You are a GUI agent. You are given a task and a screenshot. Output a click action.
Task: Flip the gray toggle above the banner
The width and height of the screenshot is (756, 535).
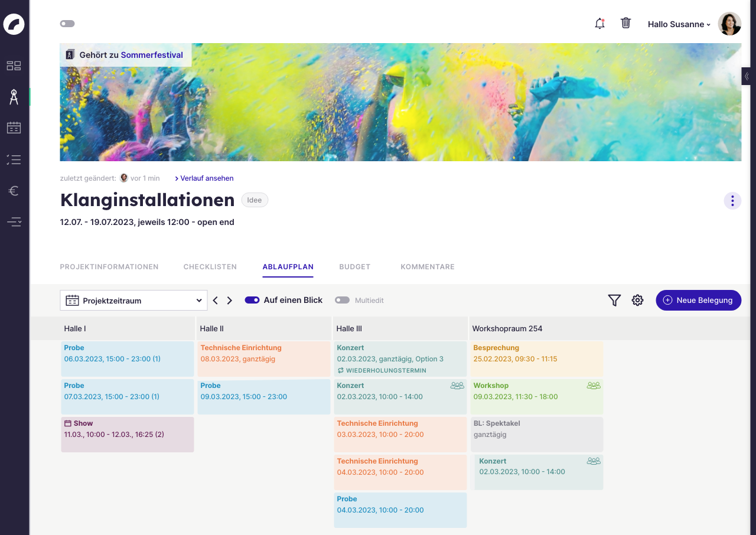pyautogui.click(x=67, y=24)
